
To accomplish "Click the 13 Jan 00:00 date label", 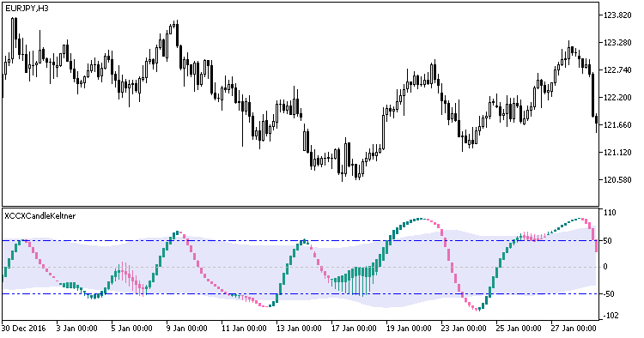I will 299,329.
